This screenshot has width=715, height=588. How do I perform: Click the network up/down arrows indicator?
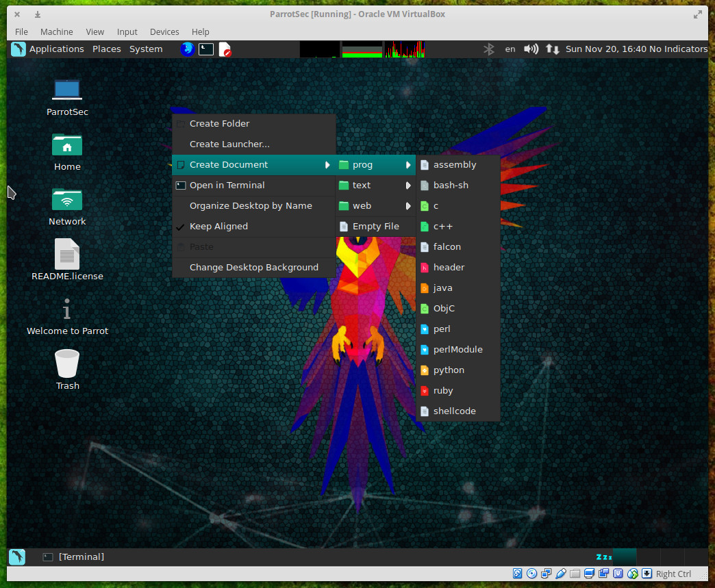[552, 49]
